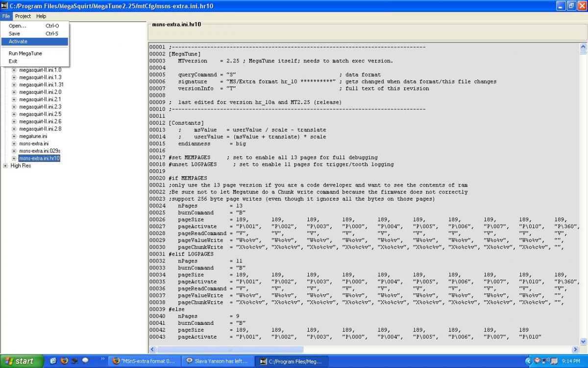
Task: Expand the megatune.ini tree node
Action: 14,136
